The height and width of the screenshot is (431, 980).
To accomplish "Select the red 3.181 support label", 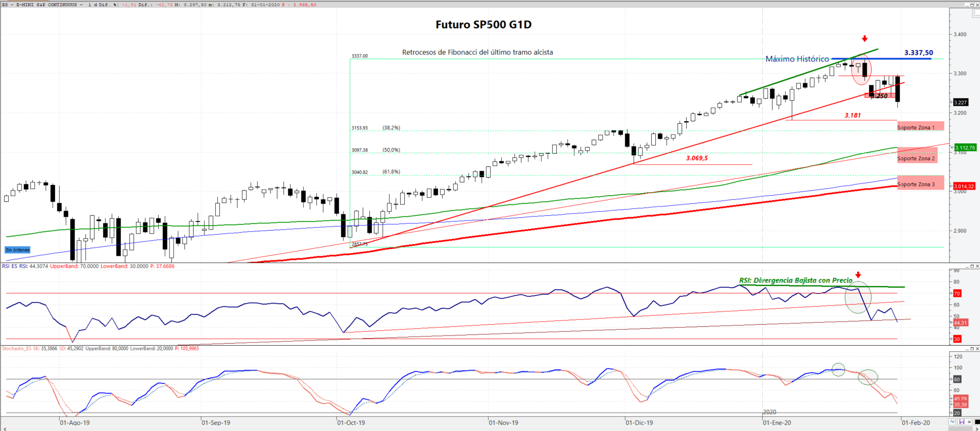I will coord(853,116).
